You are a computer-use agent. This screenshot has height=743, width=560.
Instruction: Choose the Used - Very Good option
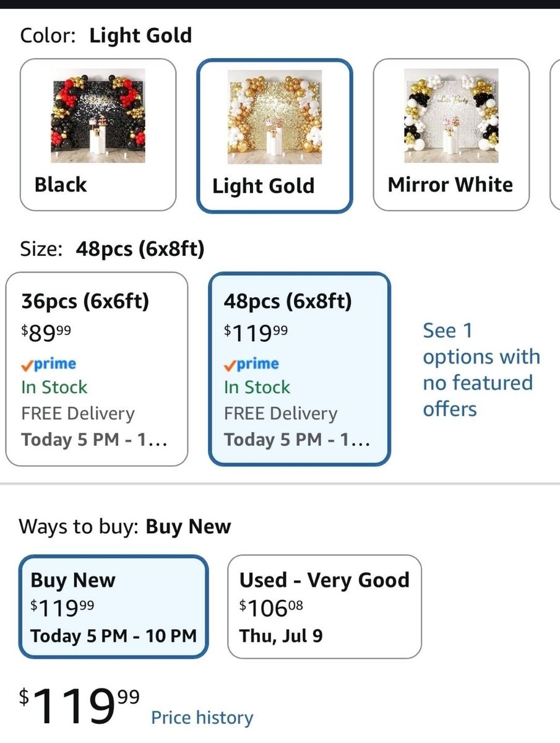[324, 607]
